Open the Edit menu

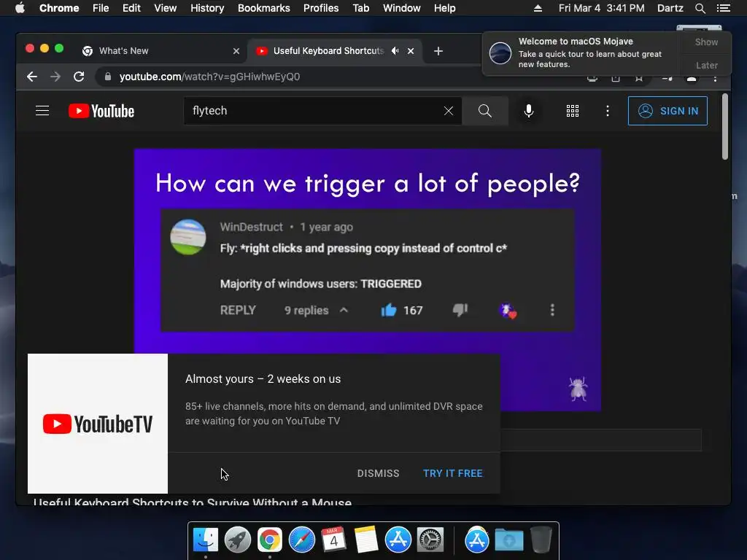(x=131, y=8)
